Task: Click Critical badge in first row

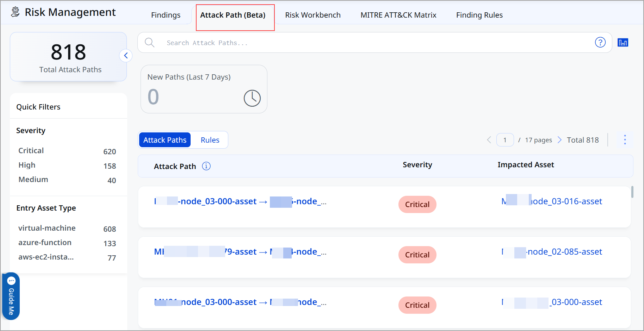Action: click(x=417, y=204)
